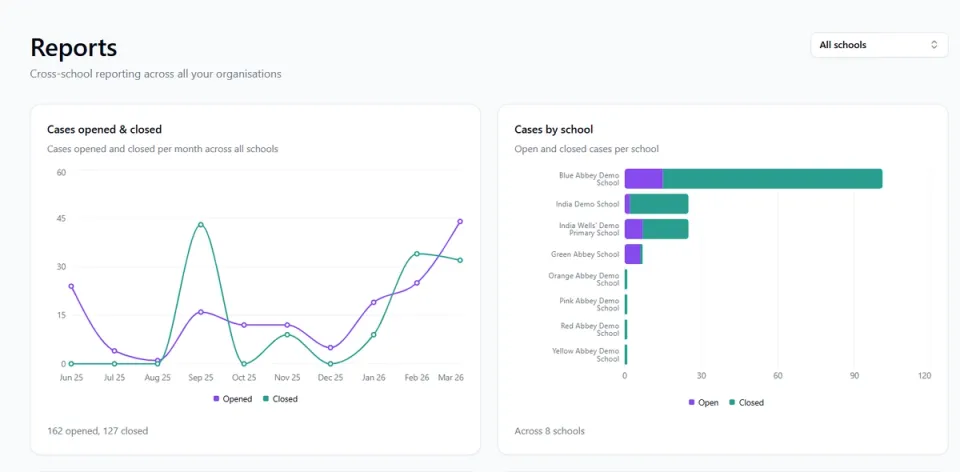960x472 pixels.
Task: Click the Jun 25 Opened data point
Action: pos(72,286)
